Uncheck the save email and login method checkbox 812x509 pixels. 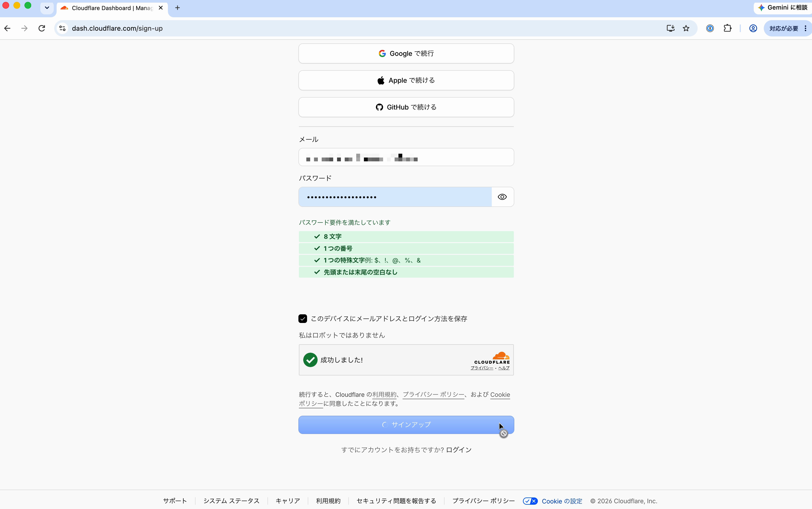point(302,319)
